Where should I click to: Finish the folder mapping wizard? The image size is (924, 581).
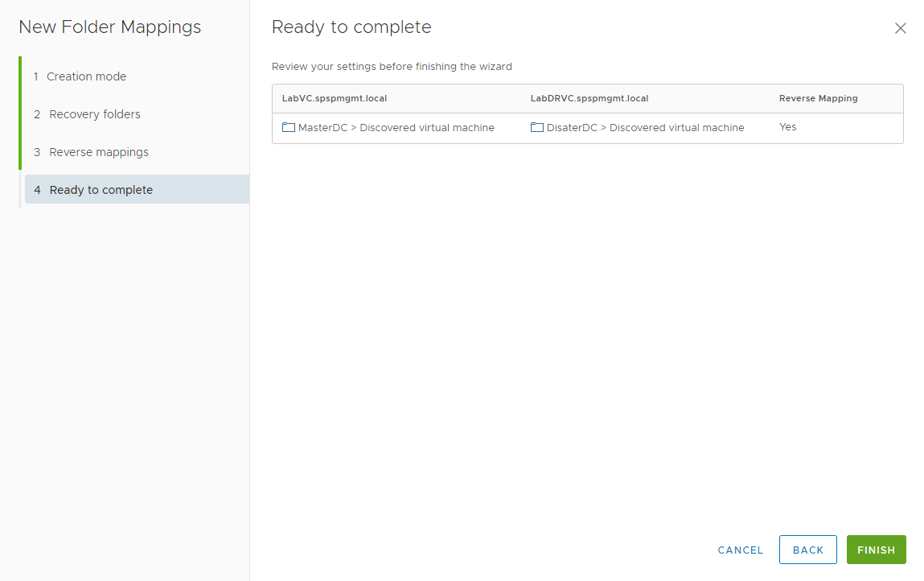[x=876, y=550]
